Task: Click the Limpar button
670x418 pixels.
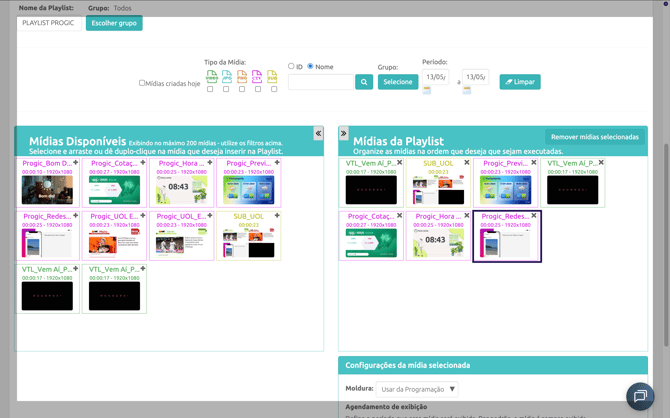Action: (x=520, y=82)
